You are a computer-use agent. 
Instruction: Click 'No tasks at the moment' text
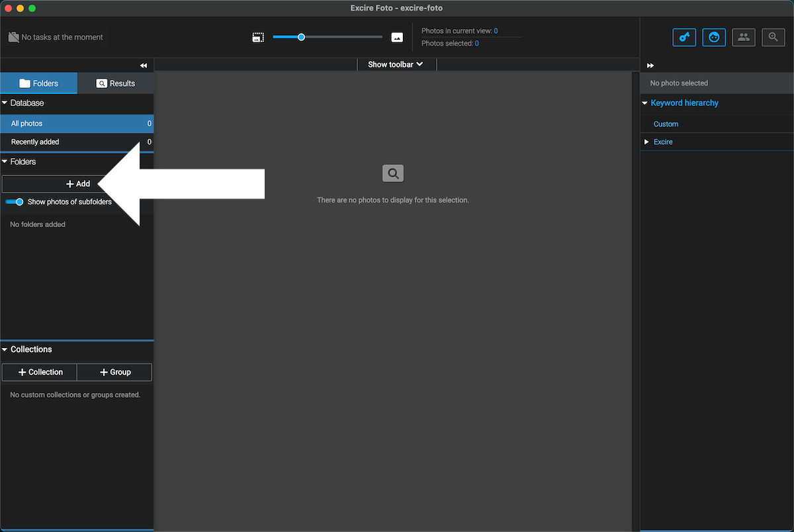click(x=62, y=38)
